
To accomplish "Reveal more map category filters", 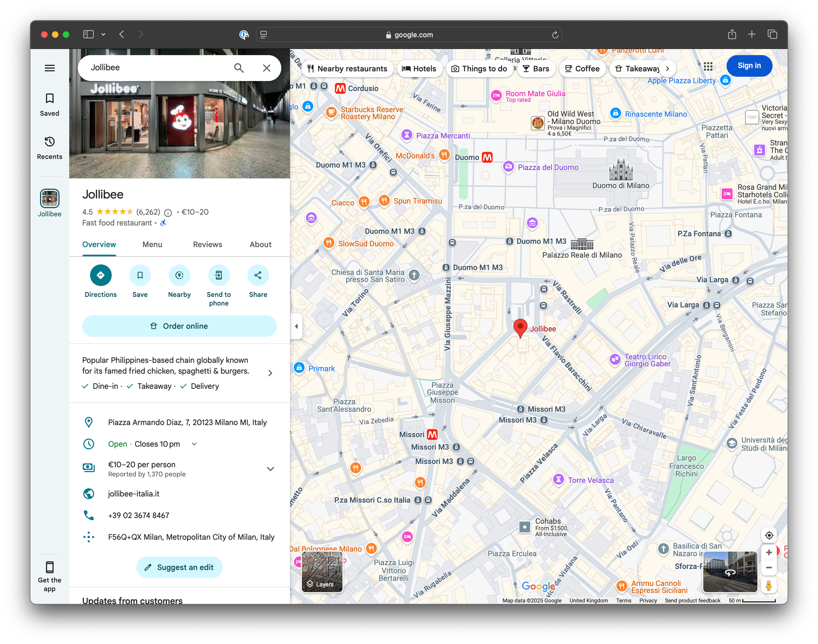I will (x=667, y=68).
